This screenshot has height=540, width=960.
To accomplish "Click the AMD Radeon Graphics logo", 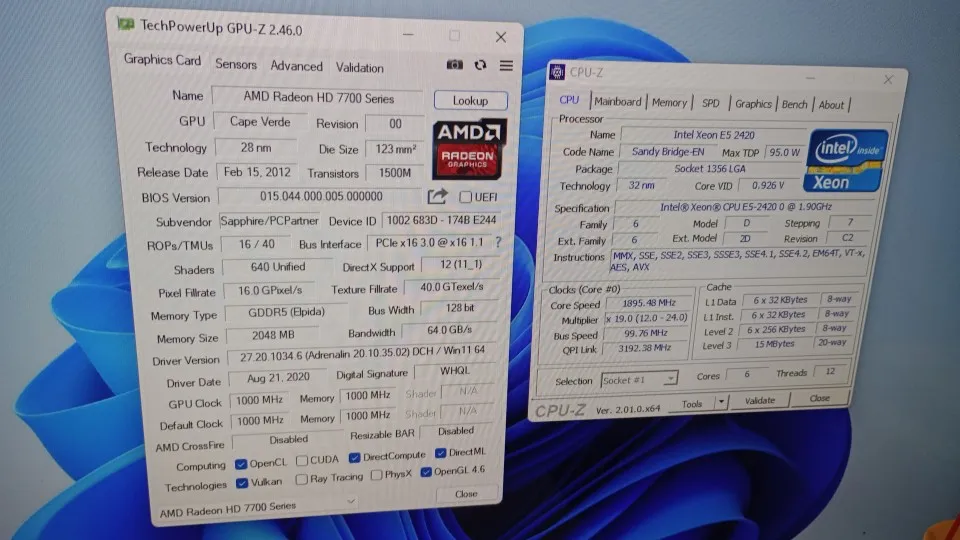I will tap(470, 149).
